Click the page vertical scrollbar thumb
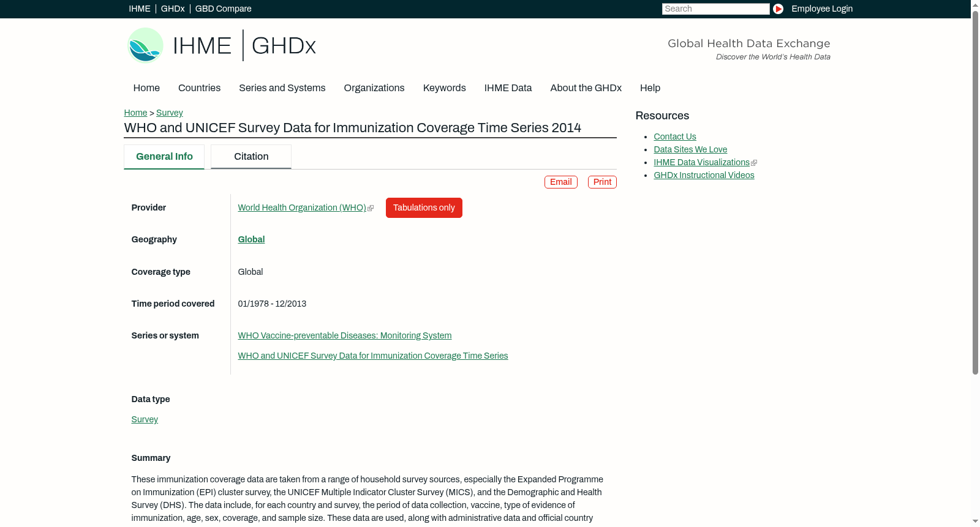Viewport: 980px width, 527px height. click(x=975, y=193)
